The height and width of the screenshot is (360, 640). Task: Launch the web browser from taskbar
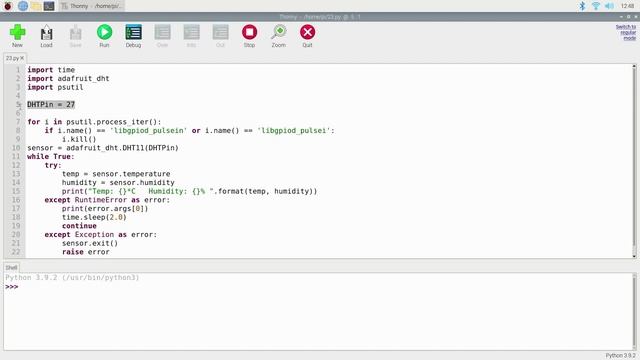tap(23, 6)
